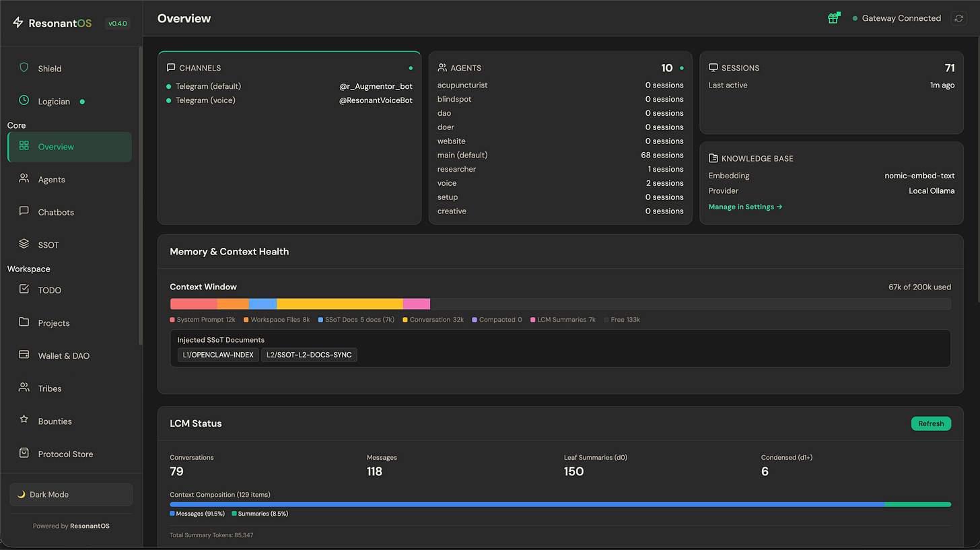Image resolution: width=980 pixels, height=550 pixels.
Task: Open Chatbots via its speech bubble icon
Action: (24, 211)
